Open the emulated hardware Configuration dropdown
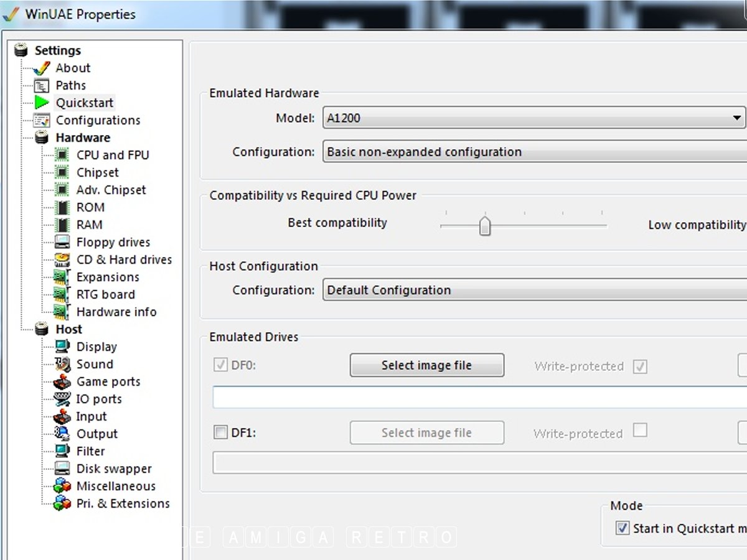Screen dimensions: 747x560 pos(533,152)
